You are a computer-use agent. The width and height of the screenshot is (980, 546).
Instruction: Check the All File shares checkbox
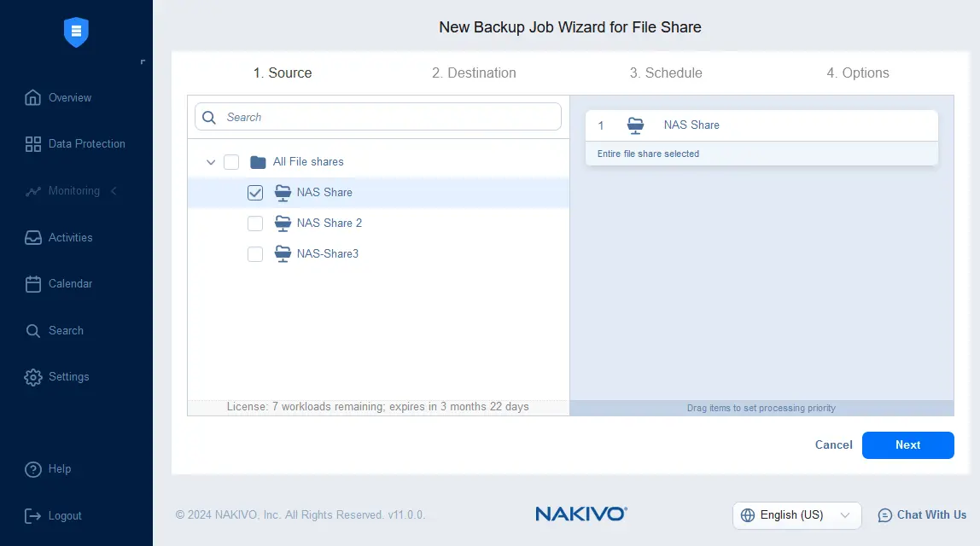pos(231,162)
